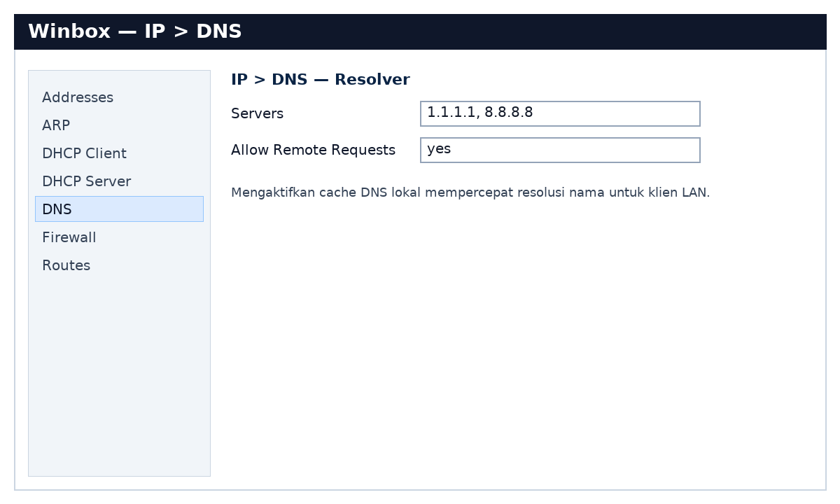Select Addresses in the sidebar
Image resolution: width=840 pixels, height=504 pixels.
pyautogui.click(x=77, y=97)
